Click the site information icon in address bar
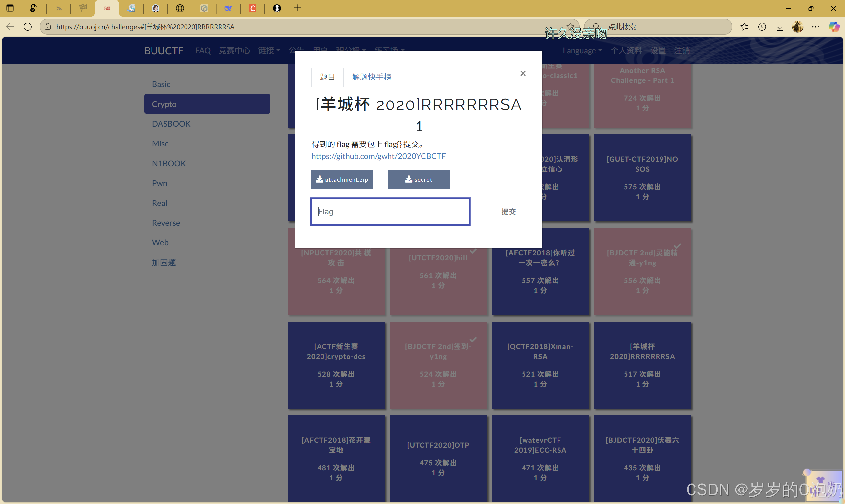 point(48,27)
